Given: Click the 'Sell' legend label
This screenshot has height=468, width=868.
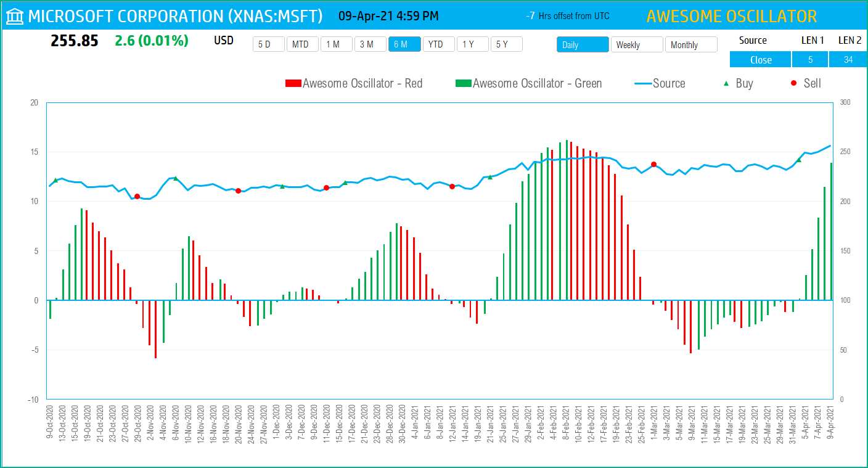Looking at the screenshot, I should tap(813, 83).
